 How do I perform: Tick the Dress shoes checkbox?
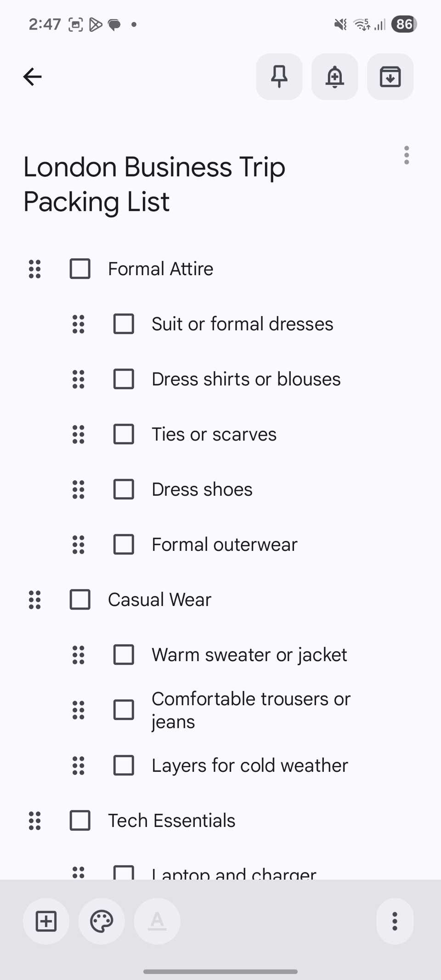pyautogui.click(x=124, y=489)
